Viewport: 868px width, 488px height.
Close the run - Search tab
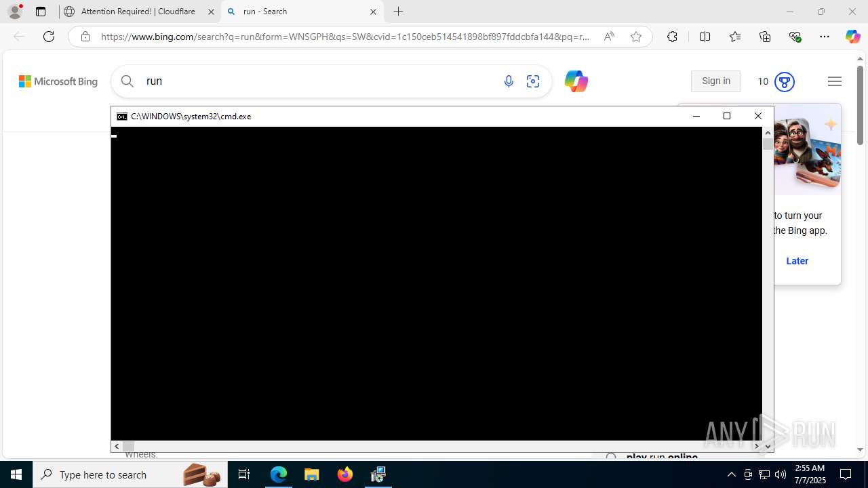click(373, 12)
